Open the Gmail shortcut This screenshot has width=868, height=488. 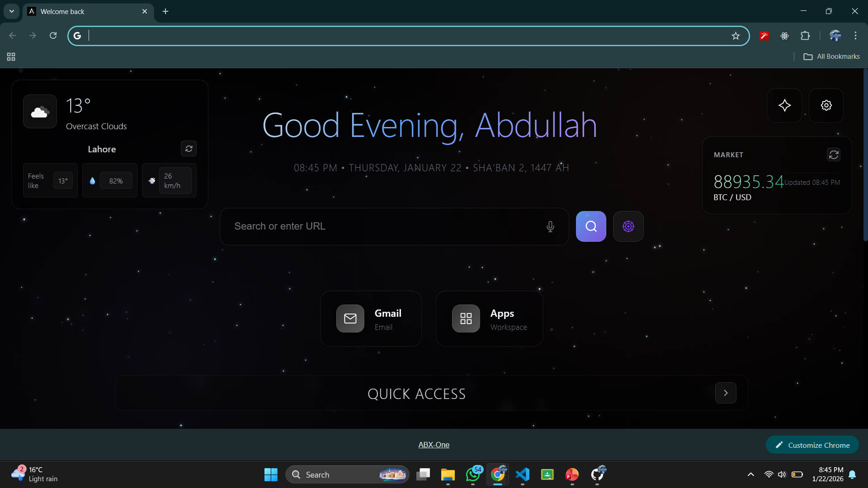[x=370, y=318]
